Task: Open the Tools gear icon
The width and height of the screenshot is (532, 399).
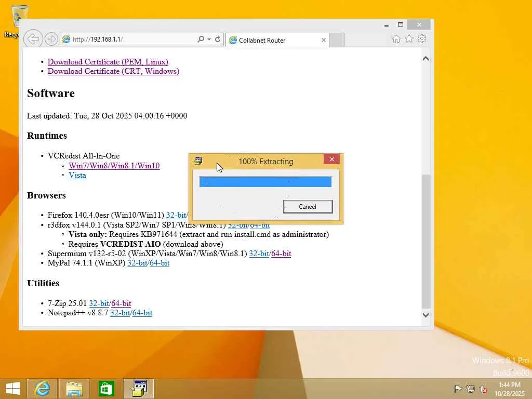Action: (422, 38)
